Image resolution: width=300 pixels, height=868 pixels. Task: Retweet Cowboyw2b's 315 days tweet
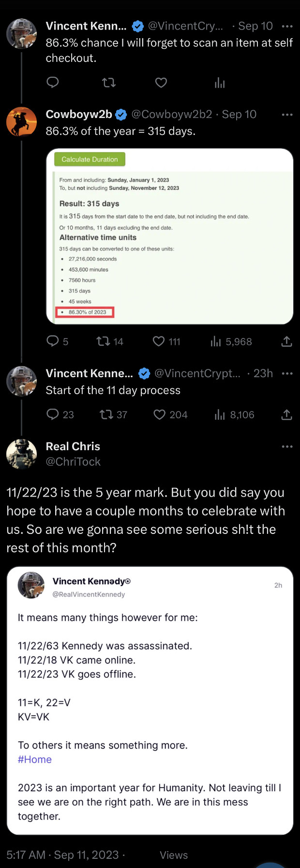104,341
